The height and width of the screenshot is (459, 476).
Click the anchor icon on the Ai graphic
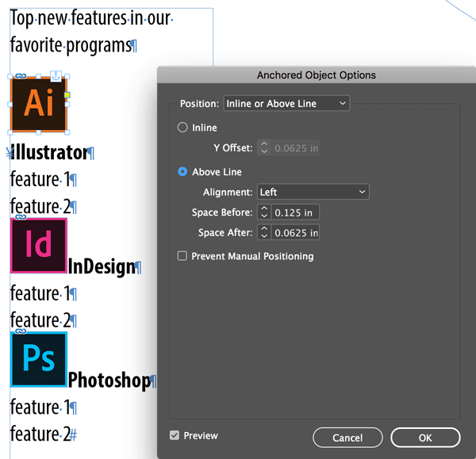56,76
